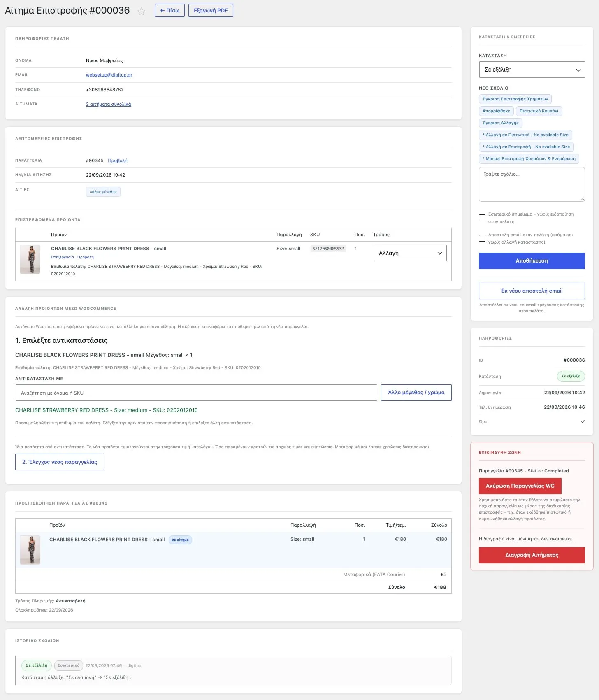Choose Άλλο μέγεθος / χρώμα option
The image size is (599, 700).
(x=416, y=393)
